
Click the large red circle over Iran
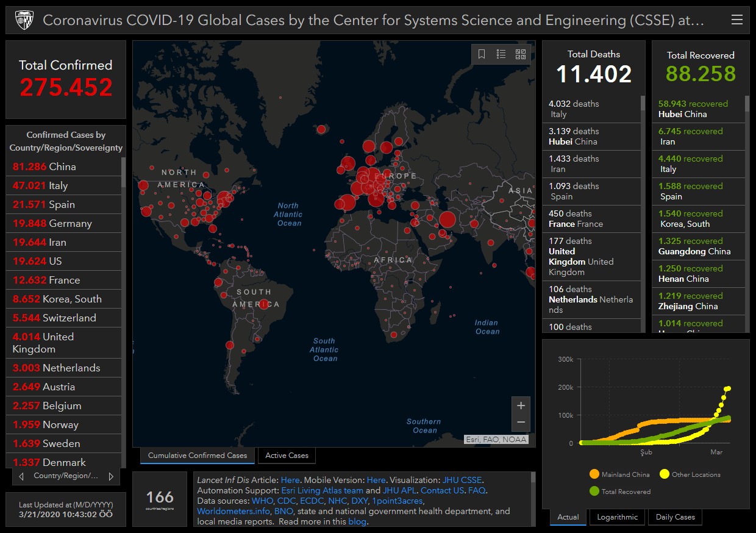[447, 220]
